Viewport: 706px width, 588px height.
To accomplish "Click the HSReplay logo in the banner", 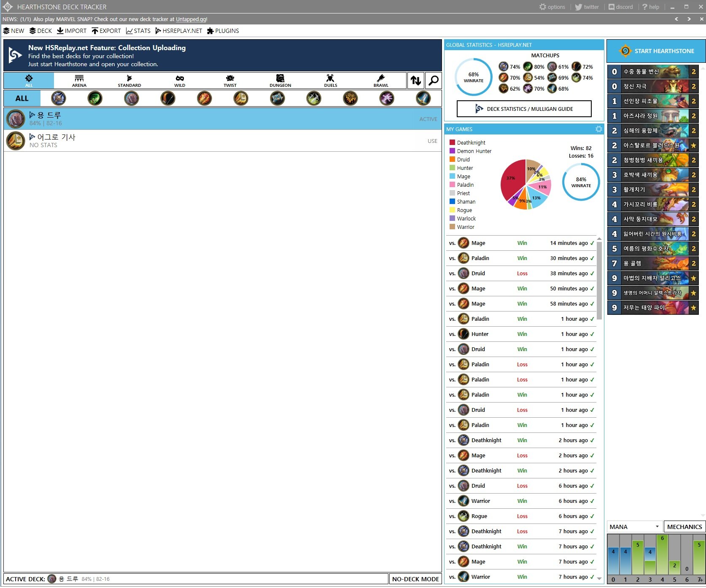I will point(15,56).
